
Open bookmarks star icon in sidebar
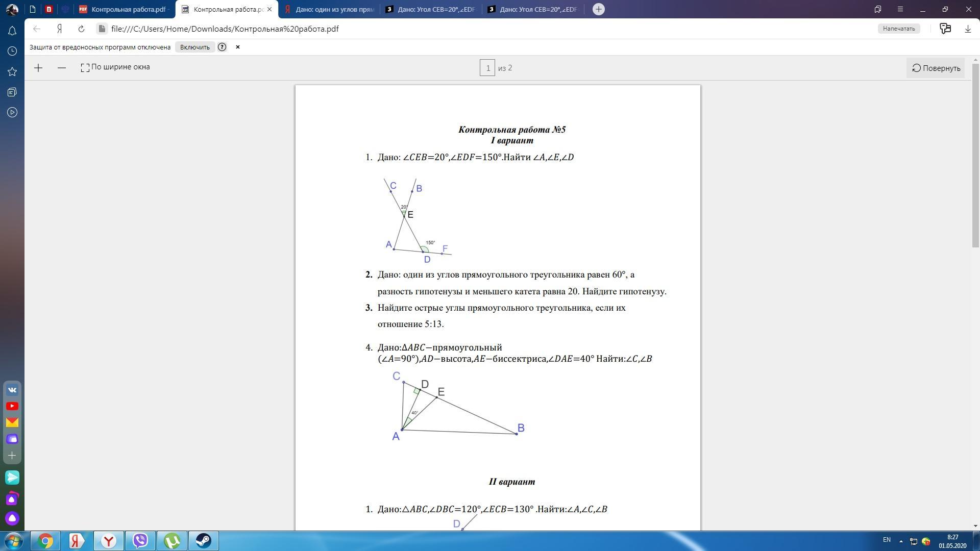(x=12, y=71)
